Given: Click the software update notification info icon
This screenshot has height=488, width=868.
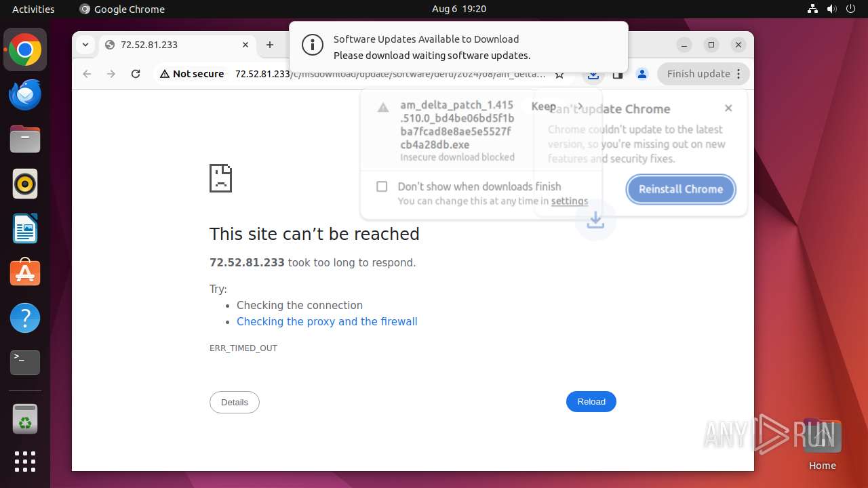Looking at the screenshot, I should (x=313, y=45).
